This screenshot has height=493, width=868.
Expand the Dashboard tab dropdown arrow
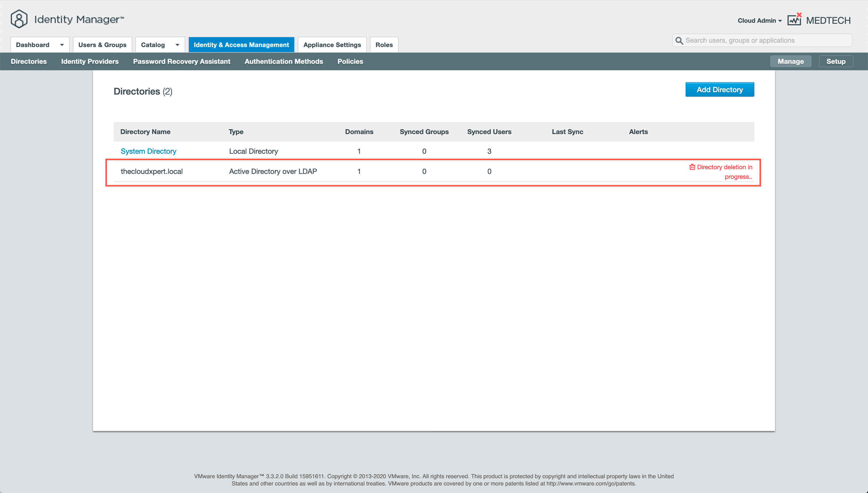coord(62,45)
